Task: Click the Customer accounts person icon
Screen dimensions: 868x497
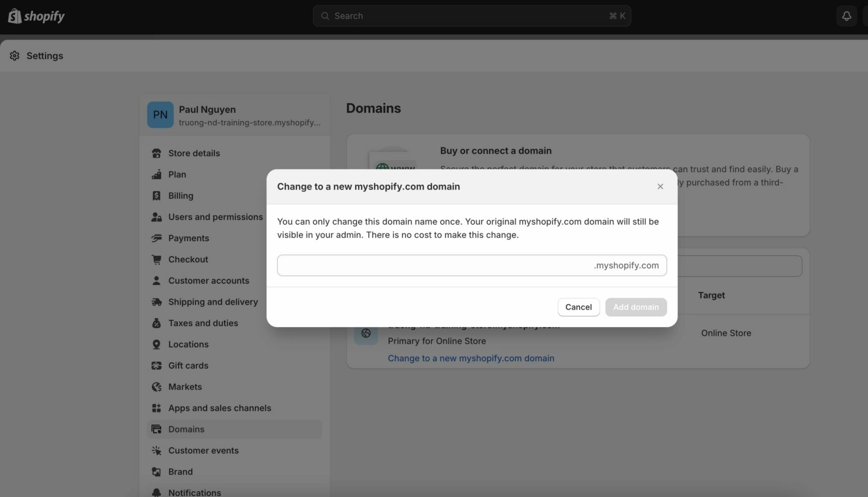Action: point(156,281)
